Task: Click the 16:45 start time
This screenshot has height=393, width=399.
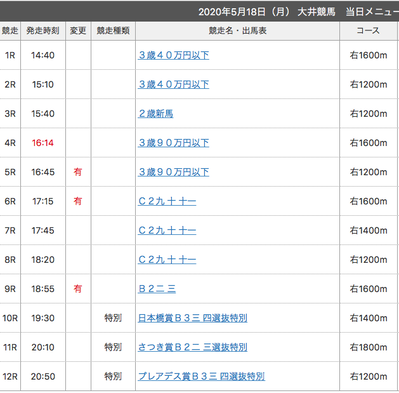Action: pos(43,172)
